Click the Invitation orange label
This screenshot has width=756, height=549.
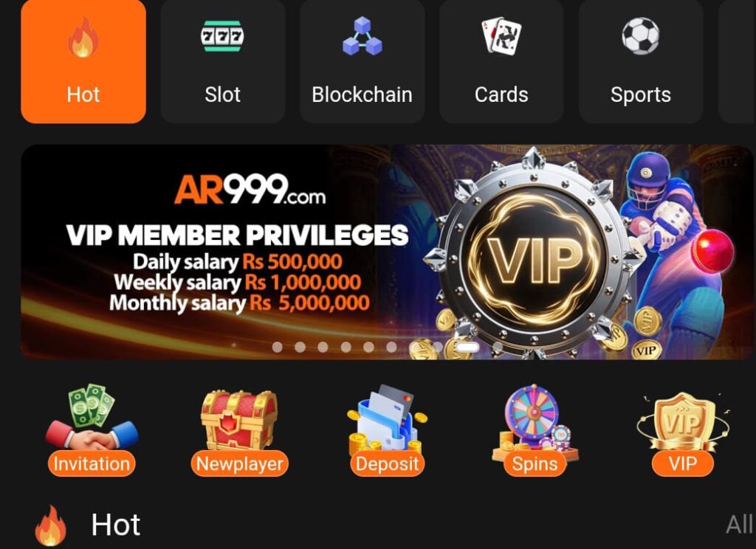(92, 463)
